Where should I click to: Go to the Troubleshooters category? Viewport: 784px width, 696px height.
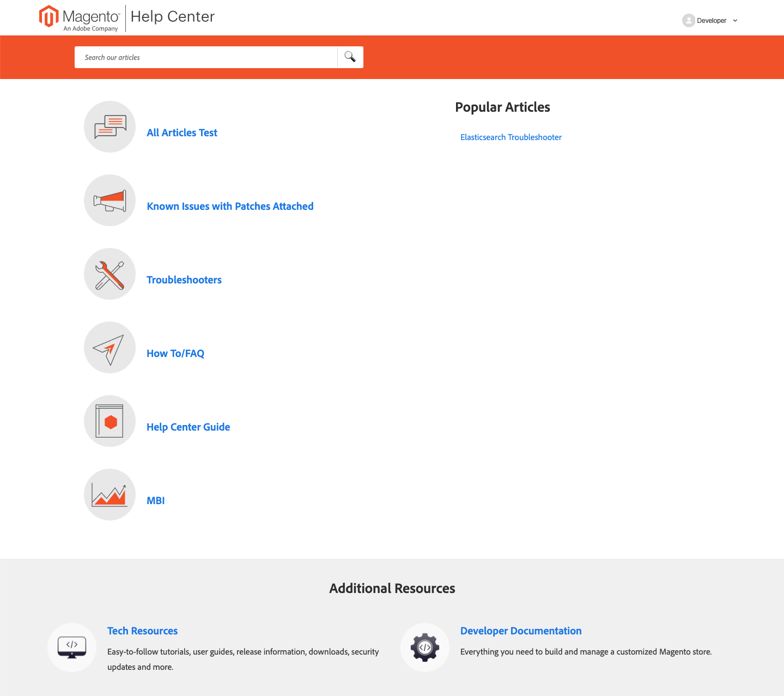[184, 280]
